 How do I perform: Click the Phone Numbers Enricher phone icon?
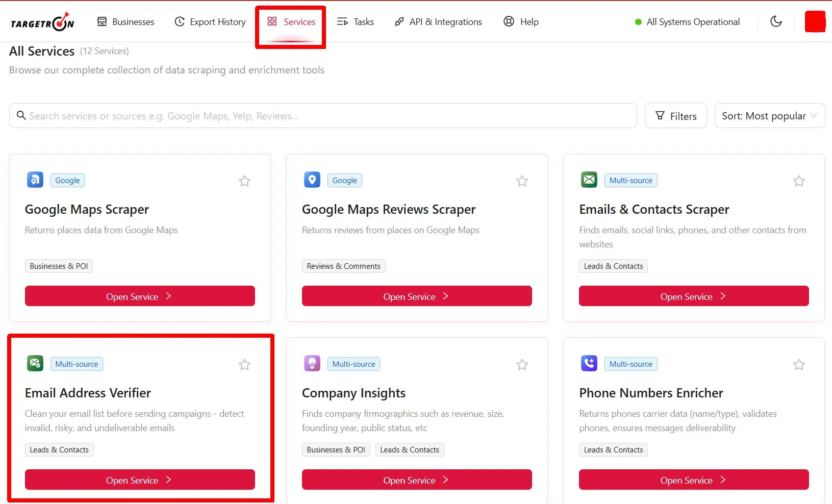coord(589,364)
